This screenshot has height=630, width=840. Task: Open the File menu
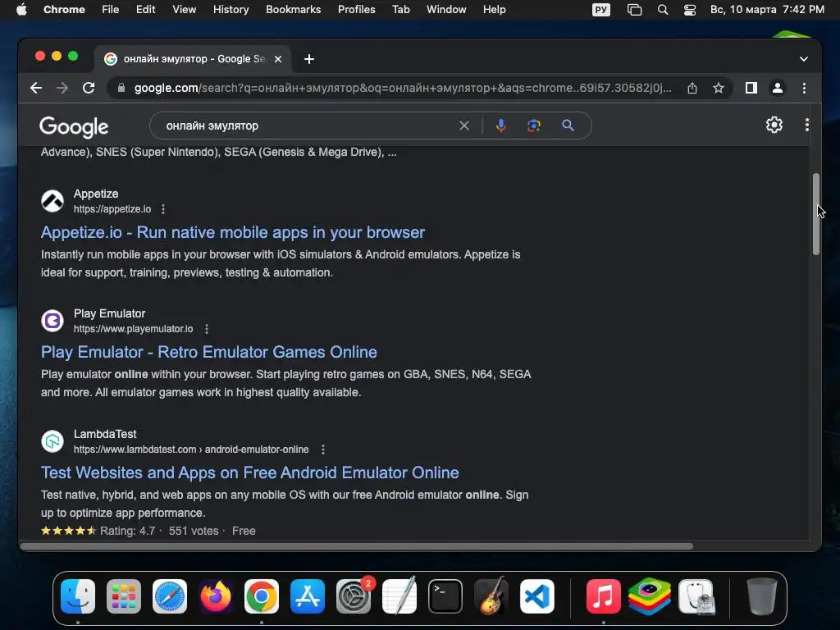coord(111,10)
